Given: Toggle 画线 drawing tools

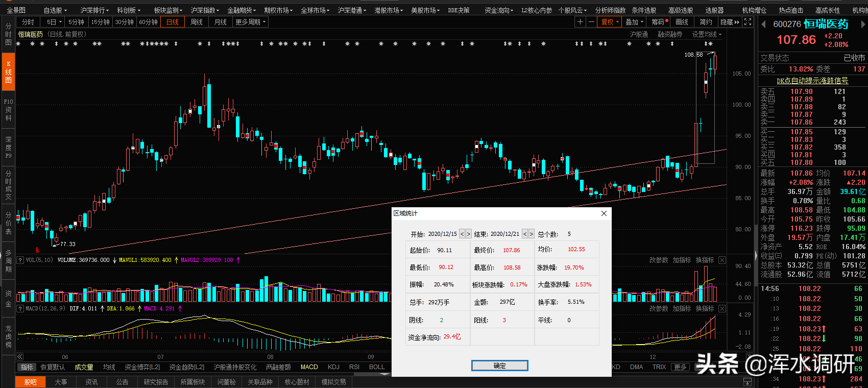Looking at the screenshot, I should [x=682, y=22].
